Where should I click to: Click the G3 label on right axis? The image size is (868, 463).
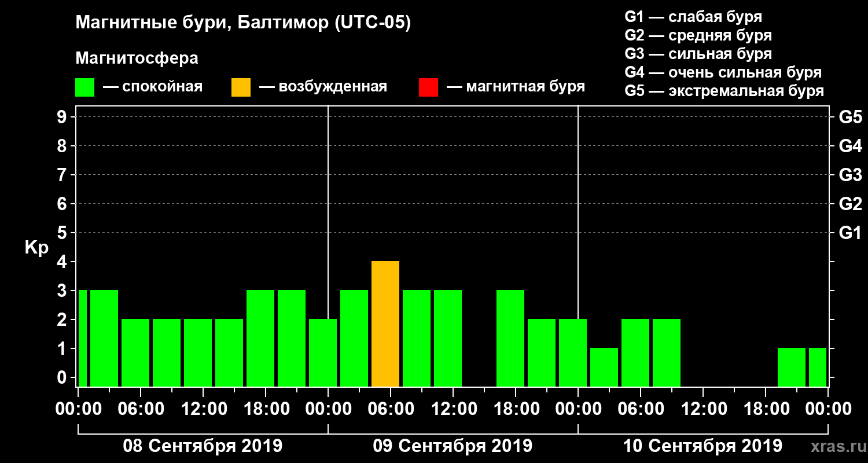(x=850, y=175)
